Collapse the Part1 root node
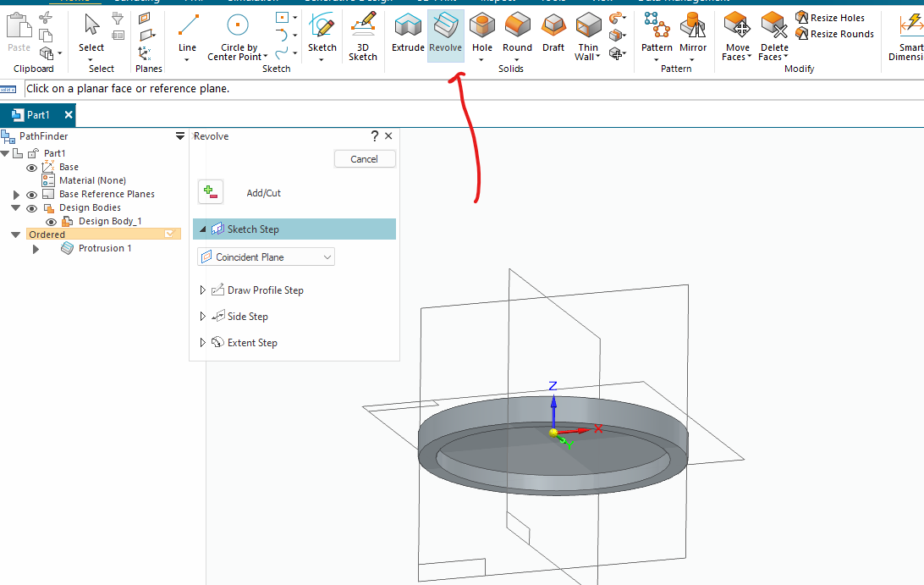The width and height of the screenshot is (924, 585). [5, 153]
